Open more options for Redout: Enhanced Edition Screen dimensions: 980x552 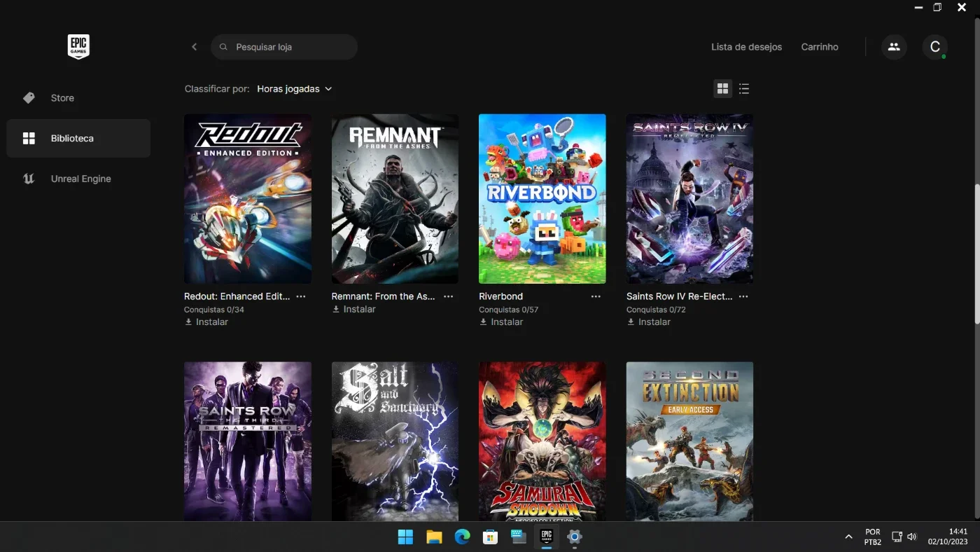tap(301, 296)
